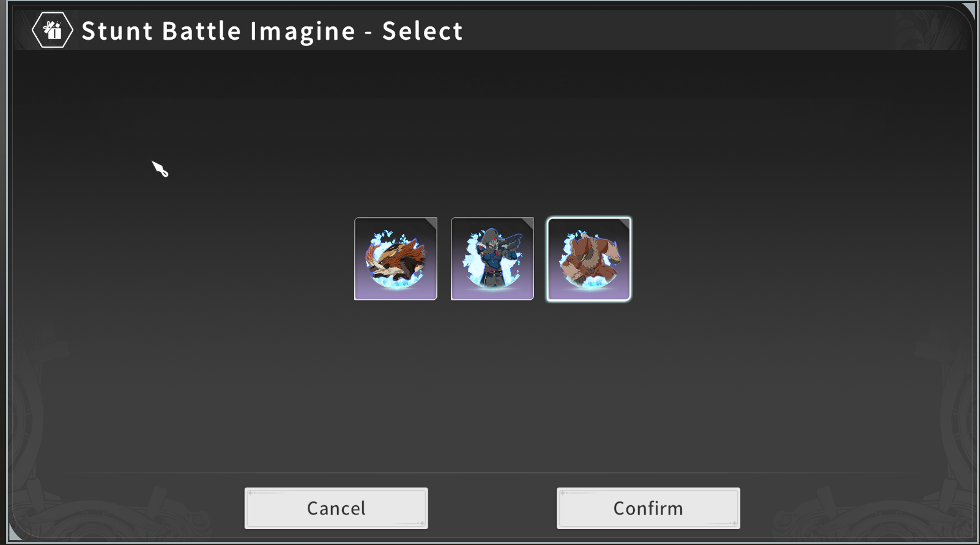This screenshot has width=980, height=545.
Task: Click the gift box hexagon icon
Action: coord(53,30)
